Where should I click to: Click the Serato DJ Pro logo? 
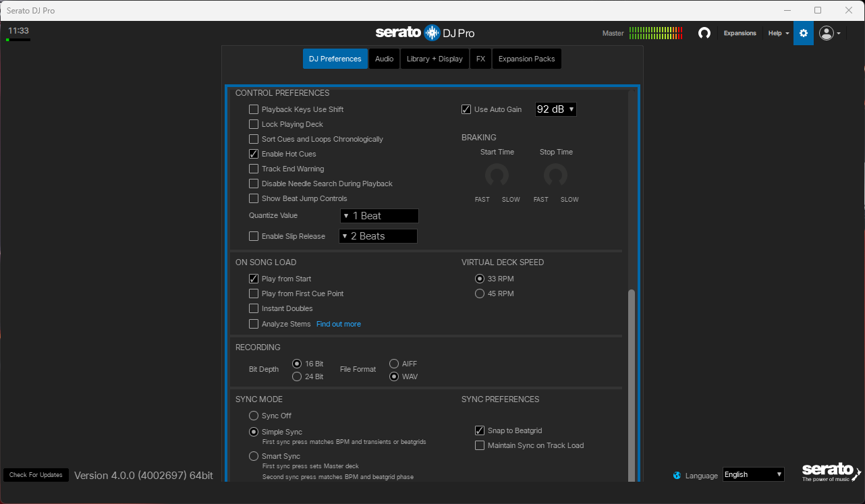425,32
